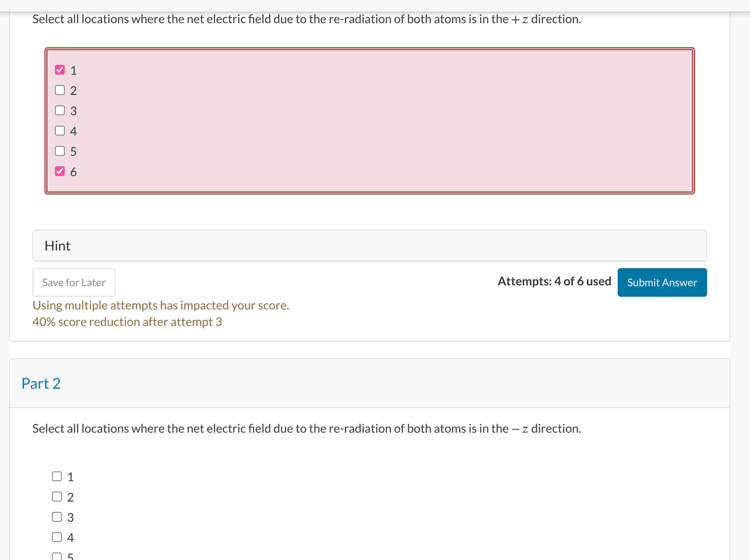750x560 pixels.
Task: Submit the answer with Submit Answer
Action: pos(662,282)
